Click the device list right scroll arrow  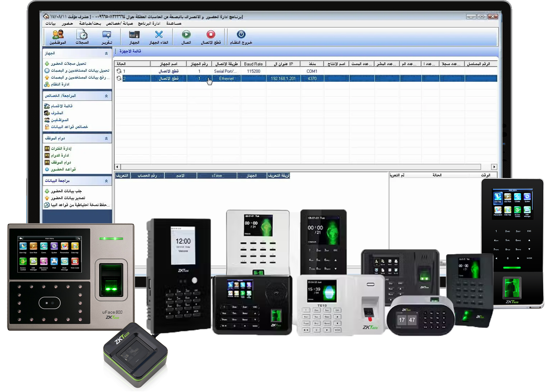pos(494,167)
